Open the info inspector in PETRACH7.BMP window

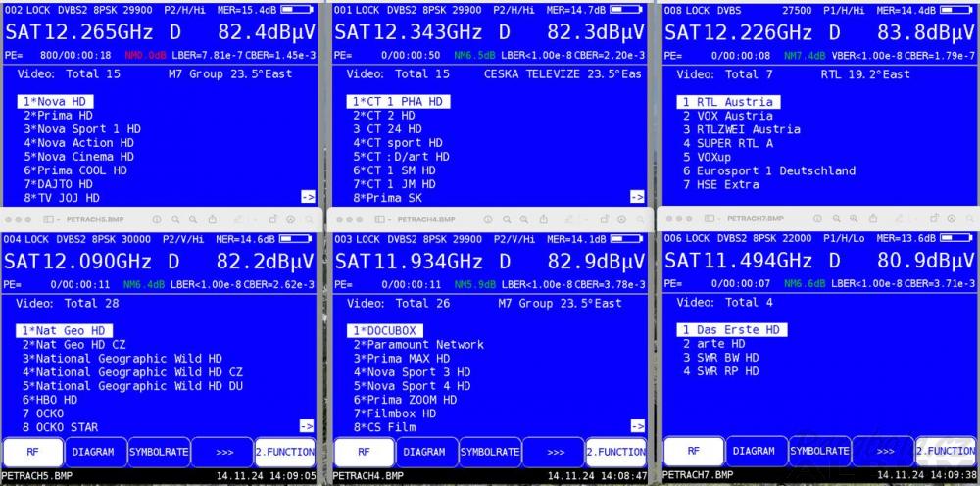pos(817,219)
